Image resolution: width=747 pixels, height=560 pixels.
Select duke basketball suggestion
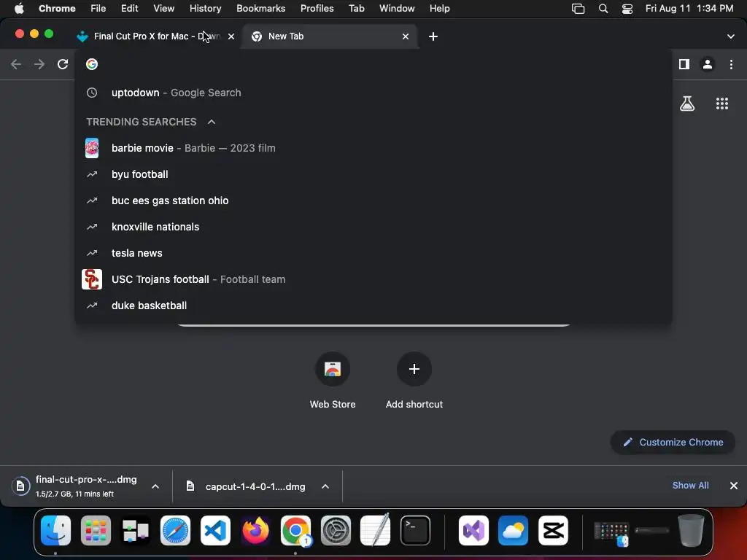pos(373,306)
